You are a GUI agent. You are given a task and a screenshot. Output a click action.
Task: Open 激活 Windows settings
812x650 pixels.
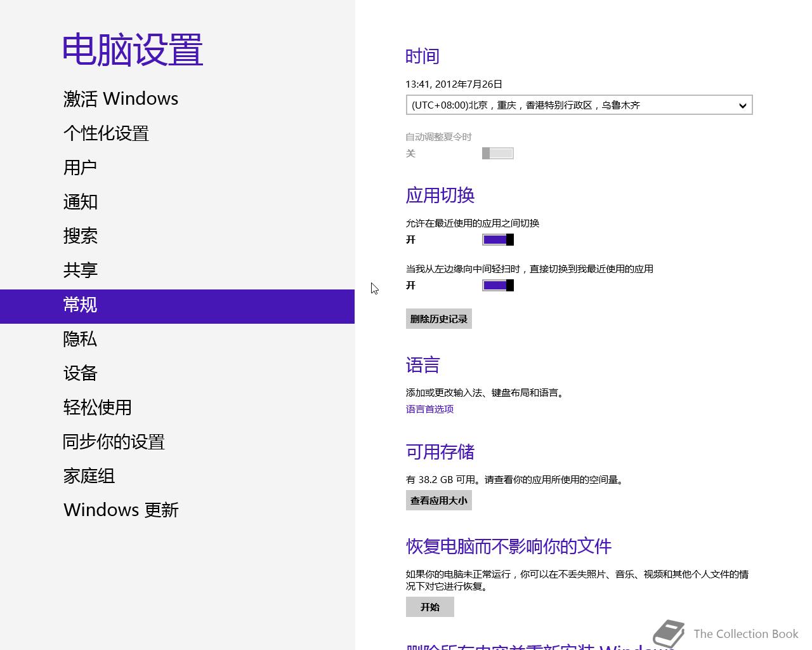pyautogui.click(x=121, y=99)
